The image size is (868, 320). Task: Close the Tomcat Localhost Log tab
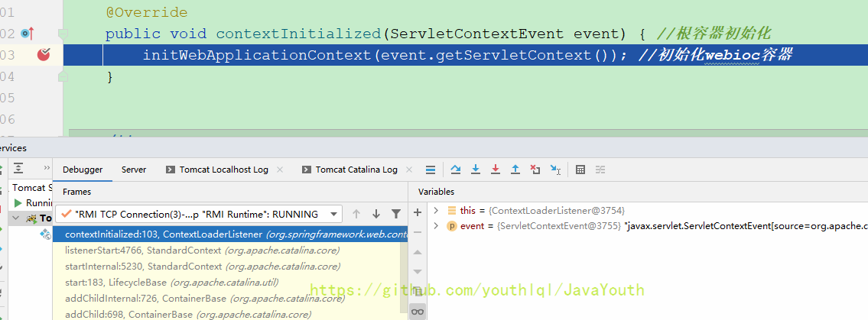(x=280, y=170)
